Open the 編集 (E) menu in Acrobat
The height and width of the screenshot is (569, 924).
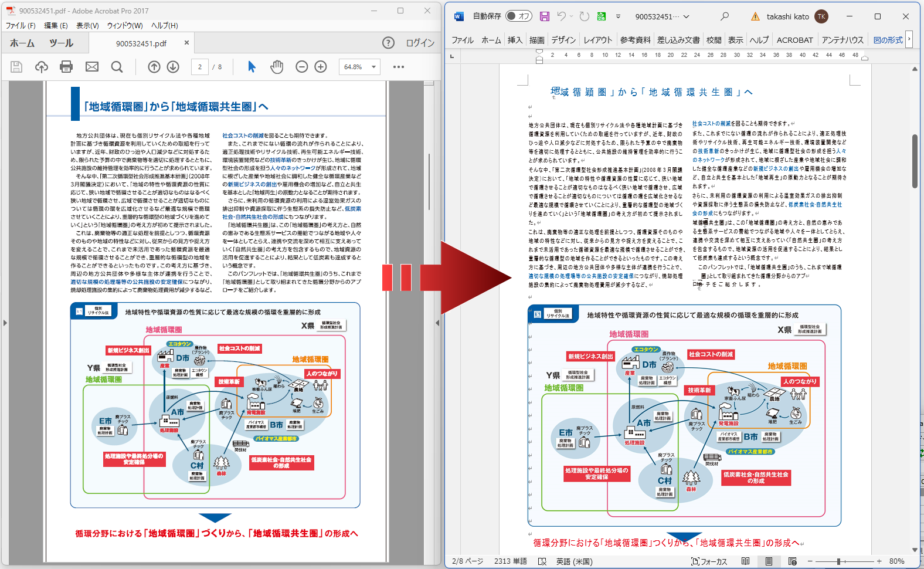(x=56, y=26)
